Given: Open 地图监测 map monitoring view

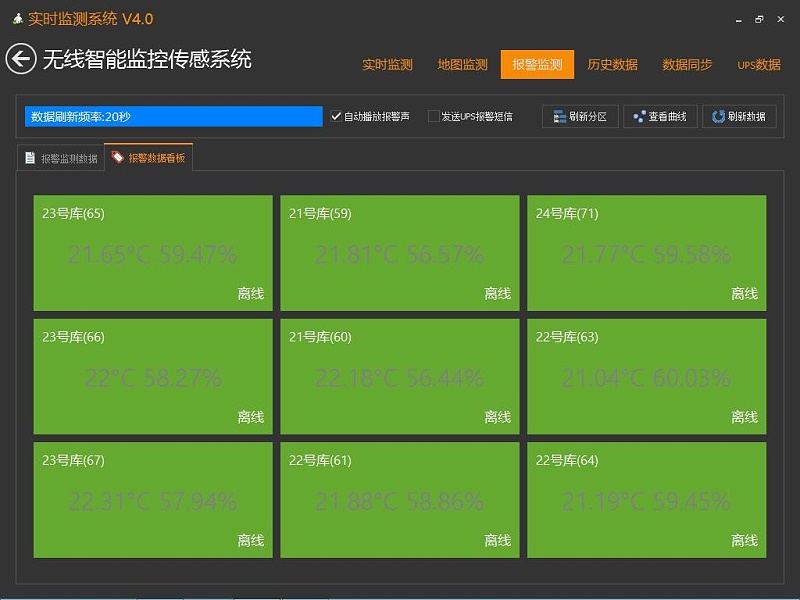Looking at the screenshot, I should tap(465, 64).
